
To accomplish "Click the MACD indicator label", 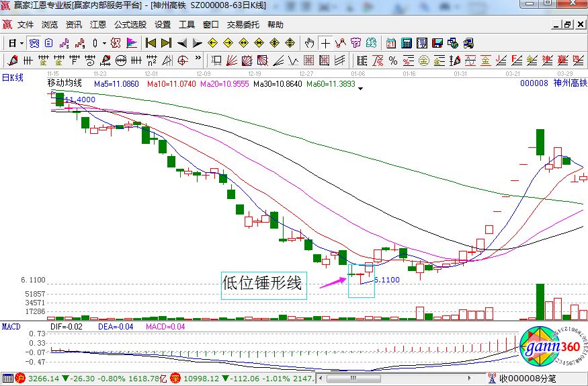I will pyautogui.click(x=11, y=326).
